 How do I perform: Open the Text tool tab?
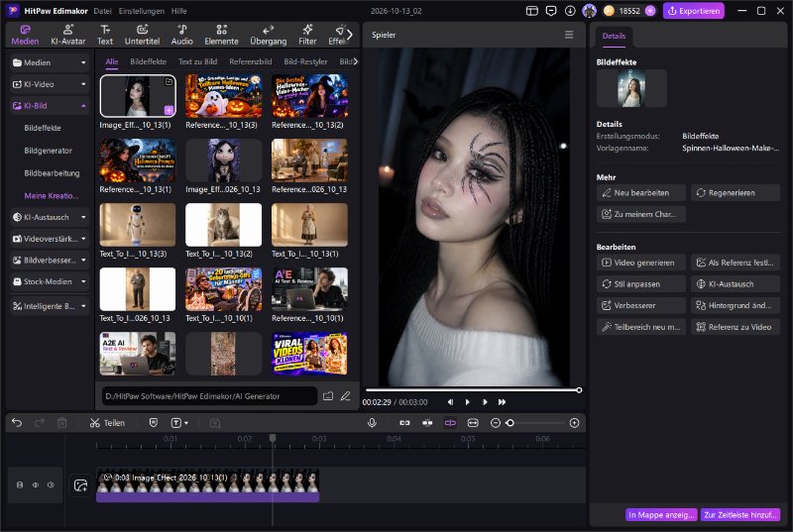(x=105, y=35)
